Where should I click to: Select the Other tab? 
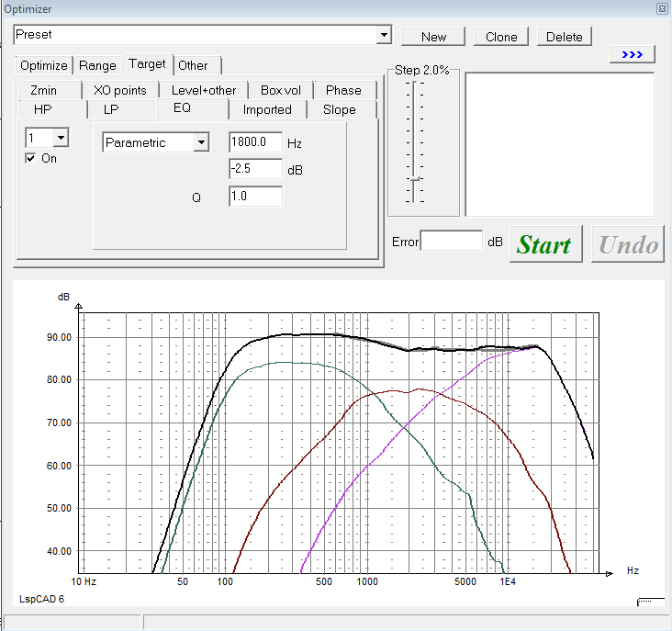(x=193, y=65)
